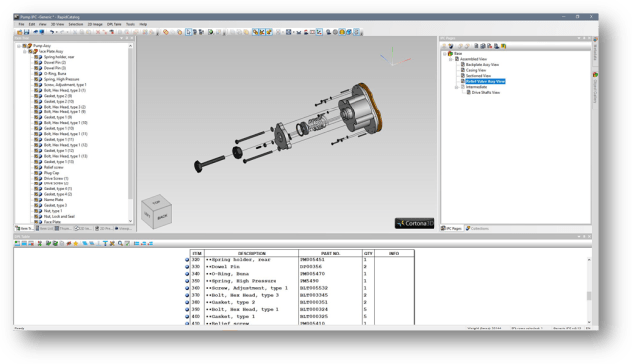
Task: Click the QTY column header
Action: tap(368, 254)
